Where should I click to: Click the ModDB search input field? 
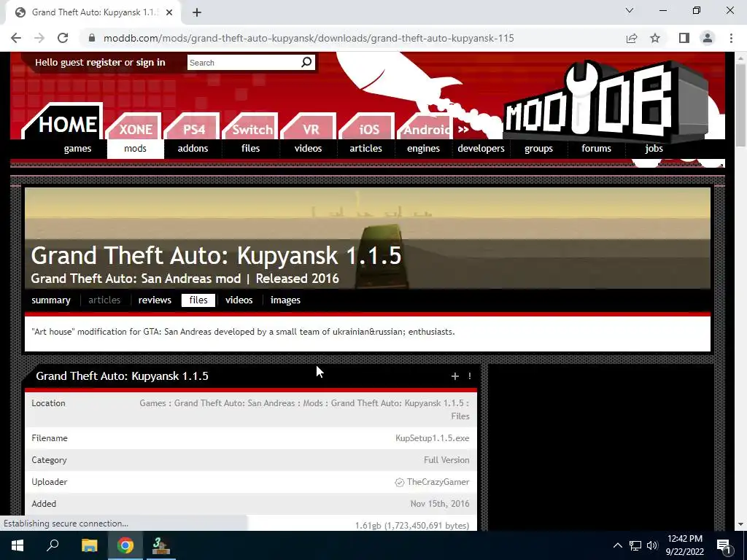[x=244, y=63]
